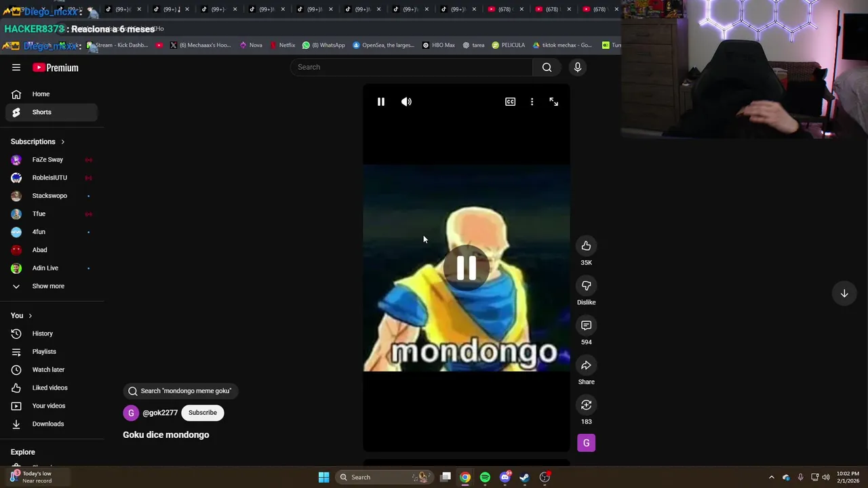Open the YouTube guide hamburger menu
The image size is (868, 488).
tap(16, 67)
